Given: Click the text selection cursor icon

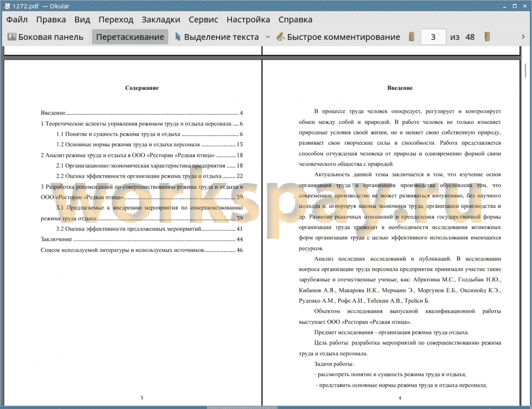Looking at the screenshot, I should 178,36.
